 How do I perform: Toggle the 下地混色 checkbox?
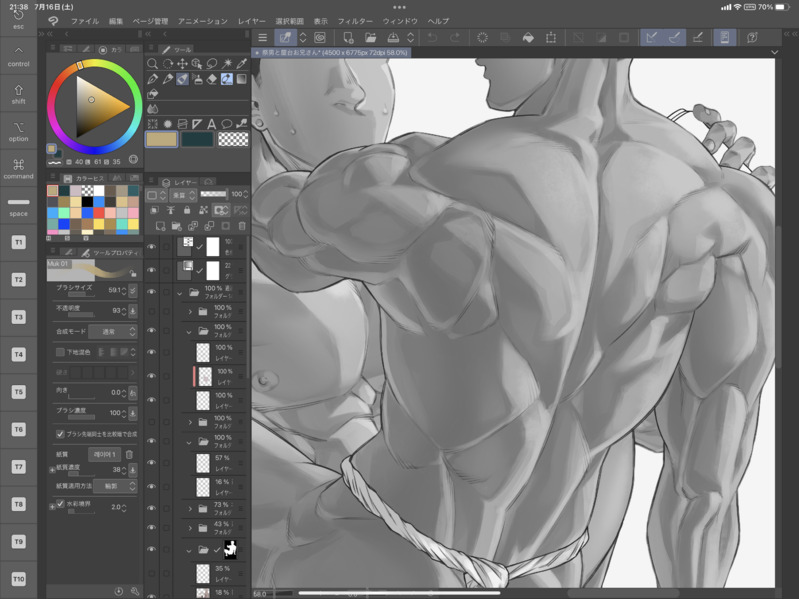[x=60, y=352]
